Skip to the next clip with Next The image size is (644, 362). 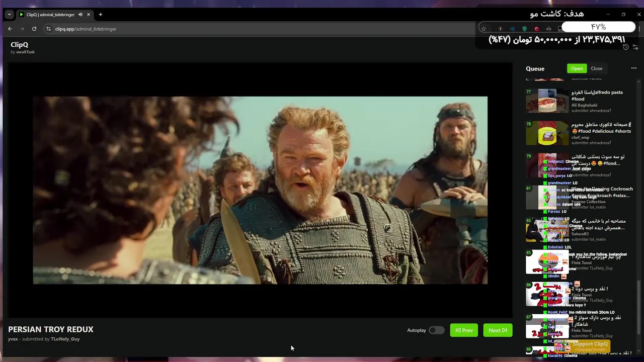(x=498, y=330)
